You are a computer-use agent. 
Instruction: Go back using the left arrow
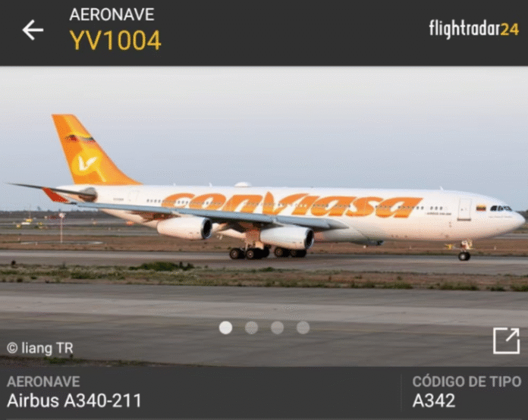pos(33,30)
